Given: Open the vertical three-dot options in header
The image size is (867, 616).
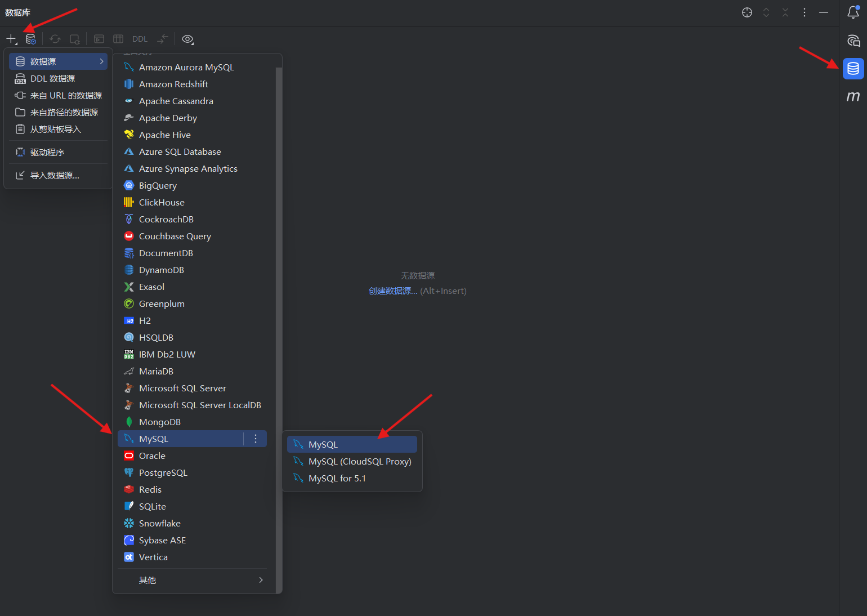Looking at the screenshot, I should [805, 12].
